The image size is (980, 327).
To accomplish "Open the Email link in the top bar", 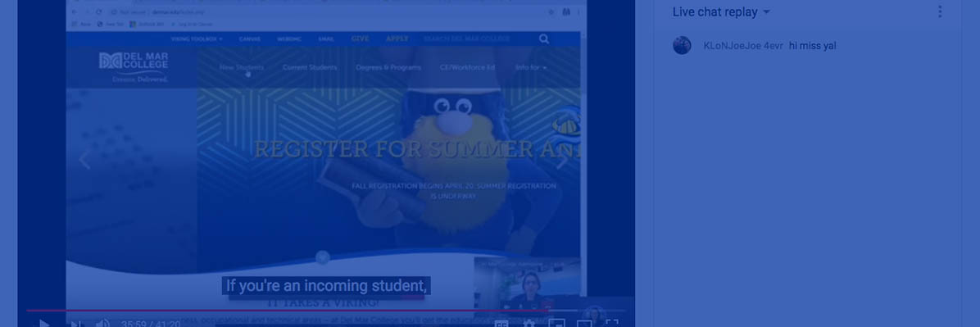I will [326, 39].
